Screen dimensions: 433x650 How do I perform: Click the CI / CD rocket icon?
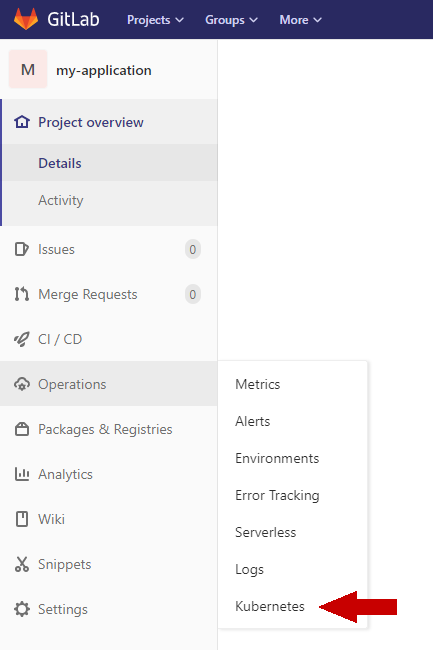pyautogui.click(x=22, y=339)
